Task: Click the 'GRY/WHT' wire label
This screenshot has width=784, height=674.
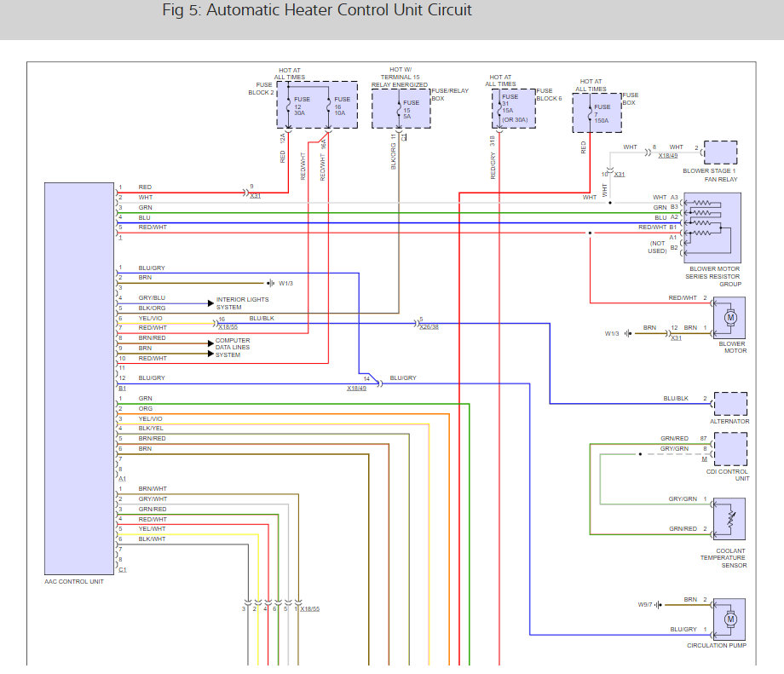Action: point(153,499)
